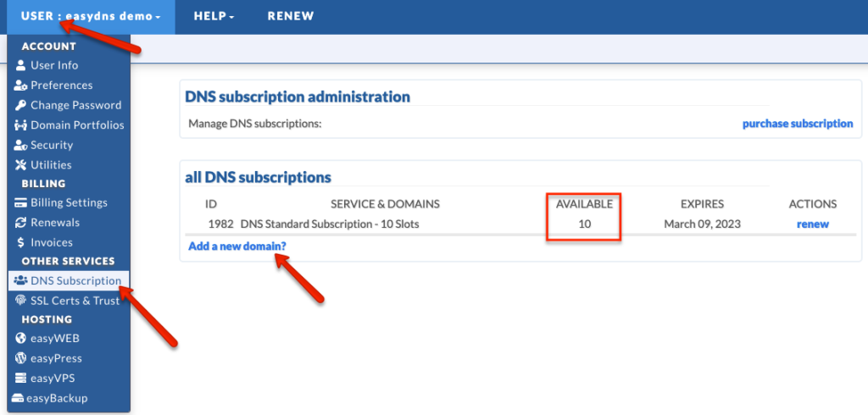Click the DNS subscription administration heading
868x415 pixels.
(x=298, y=97)
